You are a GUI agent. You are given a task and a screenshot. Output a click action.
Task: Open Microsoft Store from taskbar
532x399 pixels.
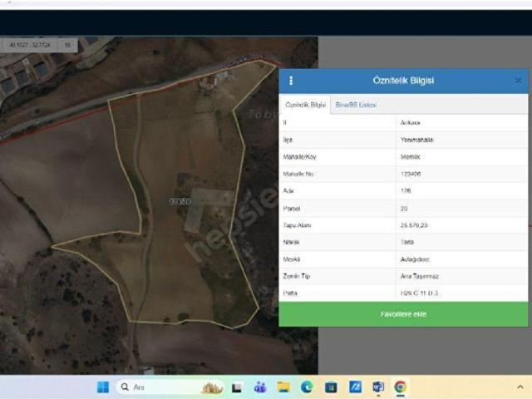331,387
